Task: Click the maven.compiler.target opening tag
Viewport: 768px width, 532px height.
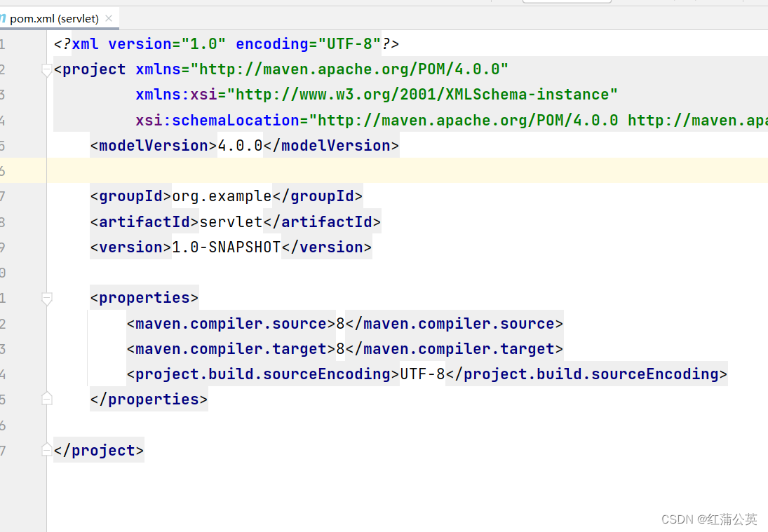Action: coord(231,349)
